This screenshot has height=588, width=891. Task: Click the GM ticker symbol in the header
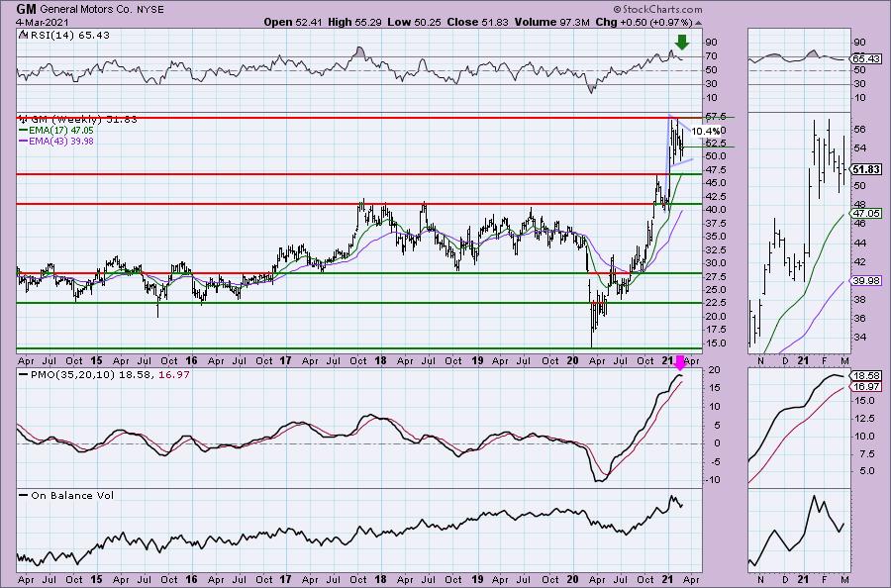tap(26, 9)
